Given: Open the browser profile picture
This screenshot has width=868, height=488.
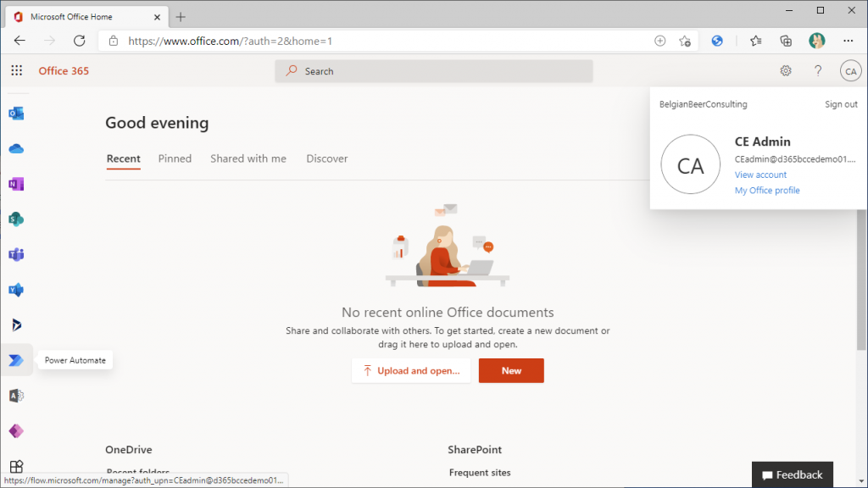Looking at the screenshot, I should [816, 41].
